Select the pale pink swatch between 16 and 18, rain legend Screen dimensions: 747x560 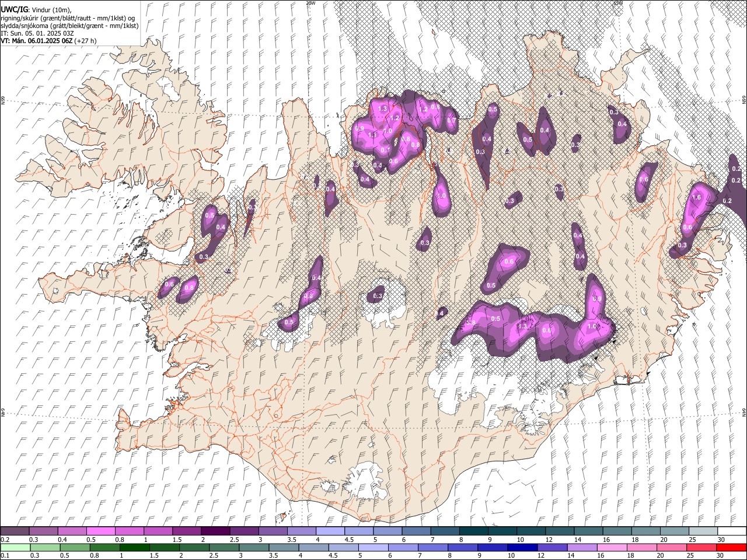pyautogui.click(x=612, y=547)
